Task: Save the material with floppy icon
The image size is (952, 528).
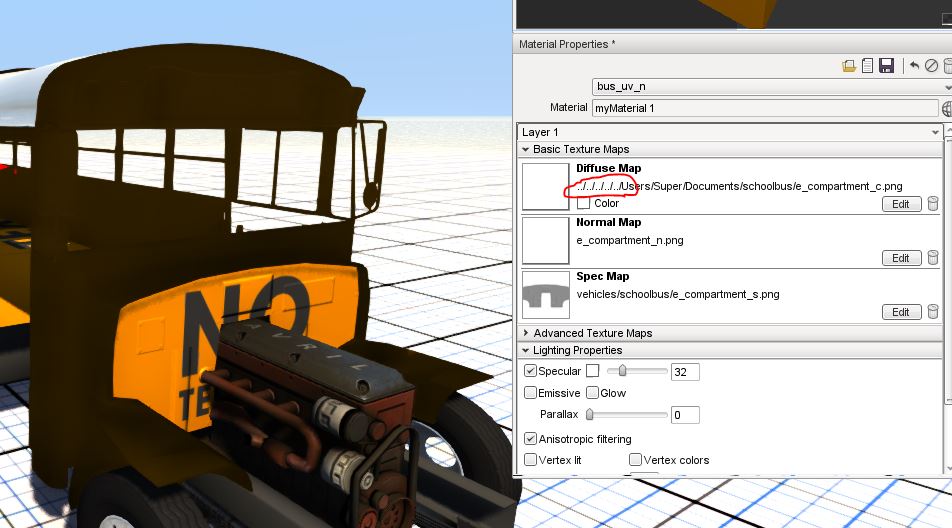Action: (886, 66)
